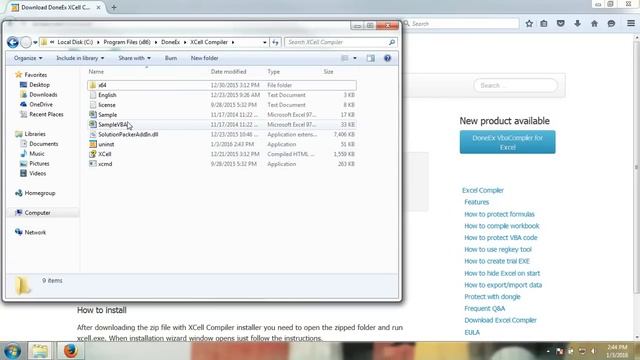Show hidden tray icons arrow
Viewport: 640px width, 360px height.
548,351
